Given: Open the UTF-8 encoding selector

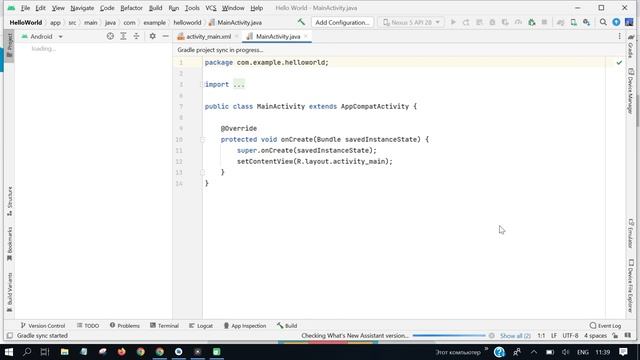Looking at the screenshot, I should 570,336.
